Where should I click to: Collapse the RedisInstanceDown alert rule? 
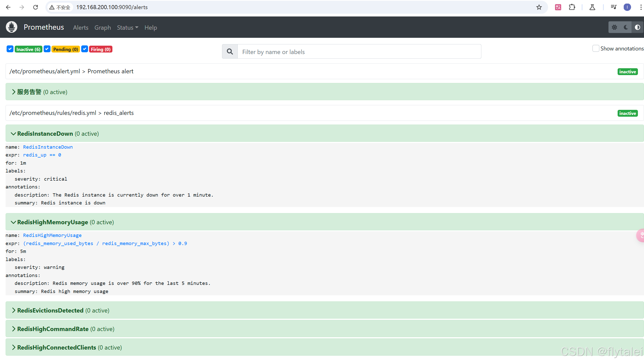tap(45, 134)
